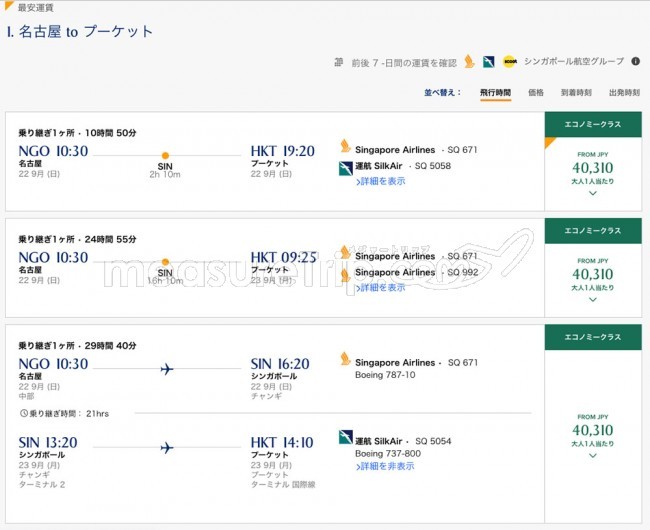Viewport: 650px width, 530px height.
Task: Click the Boeing 737-800 aircraft text
Action: pos(388,454)
